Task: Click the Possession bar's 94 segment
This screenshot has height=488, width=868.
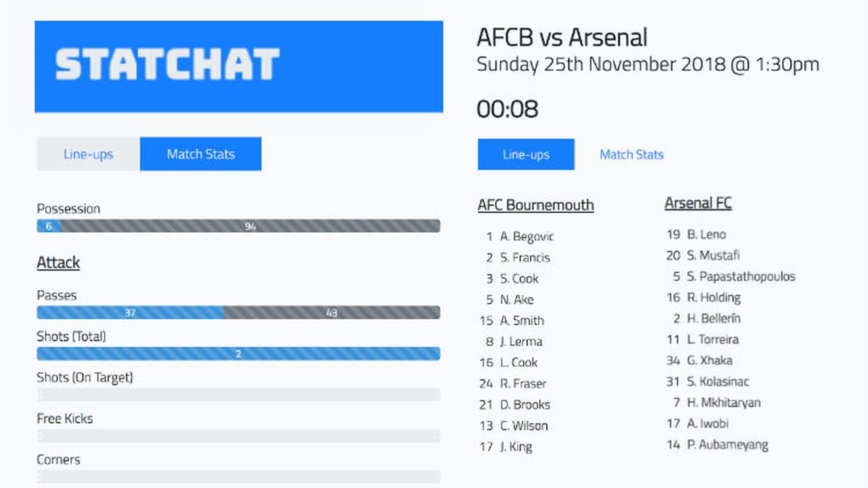Action: 250,226
